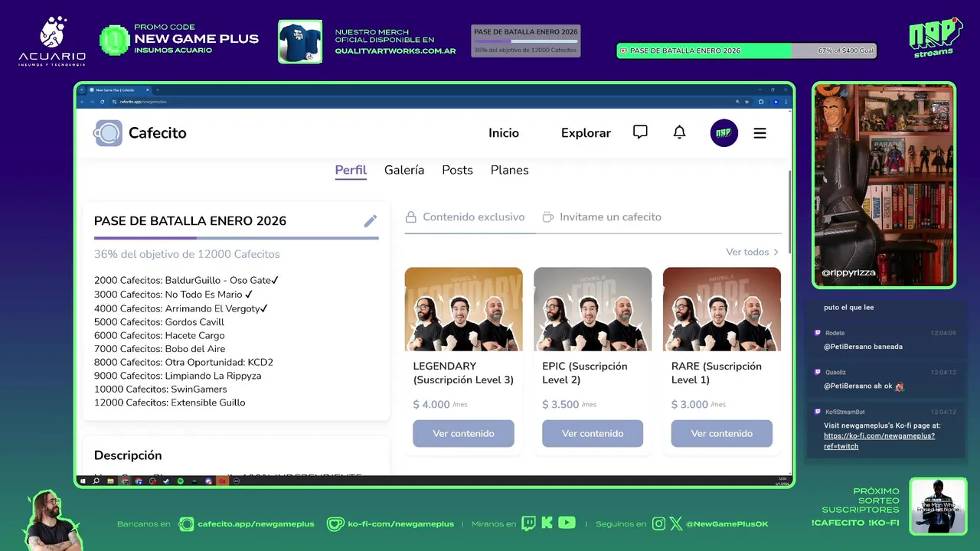Open the hamburger menu in Cafecito header
Screen dimensions: 980x551
pos(759,133)
